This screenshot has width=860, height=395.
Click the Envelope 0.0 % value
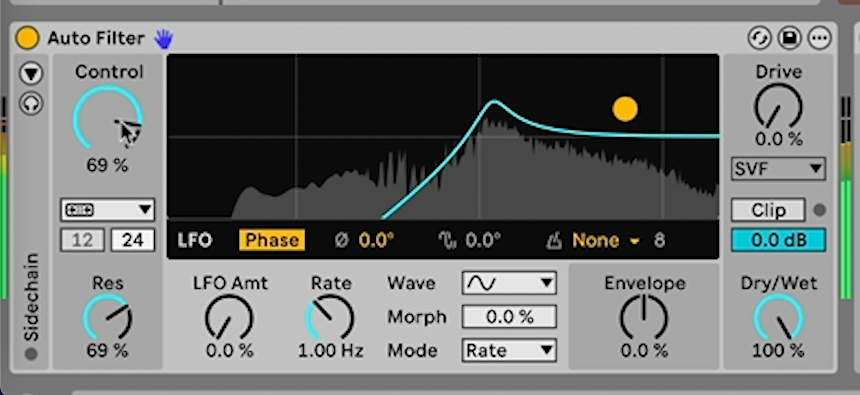point(644,351)
